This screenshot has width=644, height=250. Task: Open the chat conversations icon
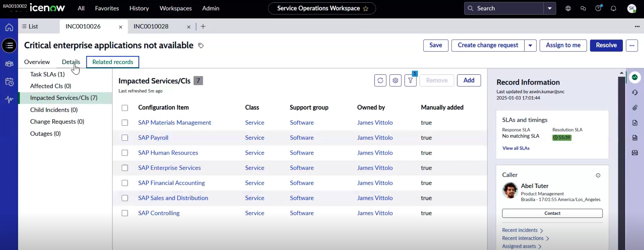click(583, 8)
